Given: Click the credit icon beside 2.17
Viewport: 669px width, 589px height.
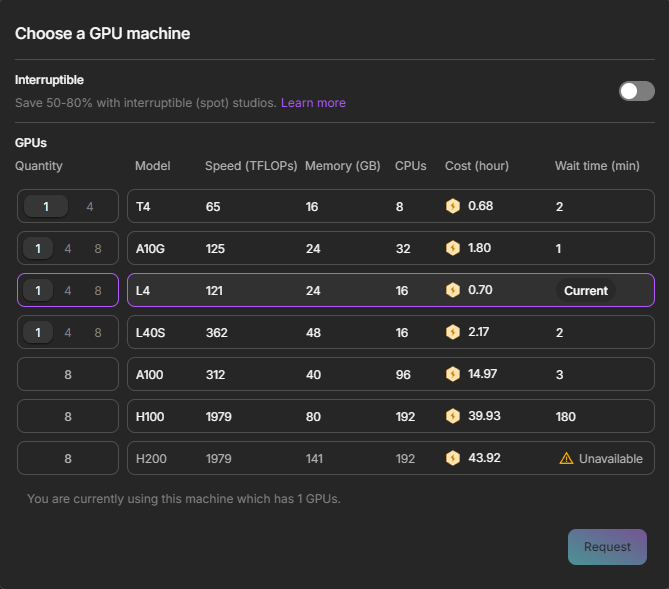Looking at the screenshot, I should point(453,332).
